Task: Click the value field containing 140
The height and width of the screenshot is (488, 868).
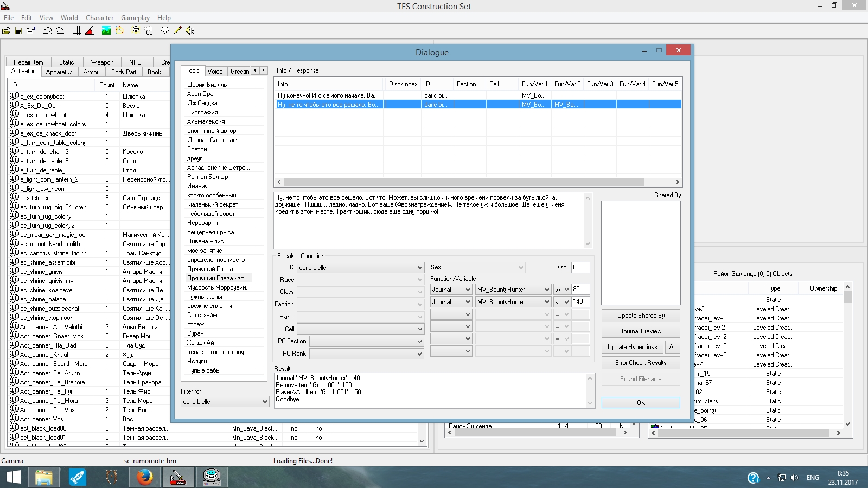Action: coord(580,302)
